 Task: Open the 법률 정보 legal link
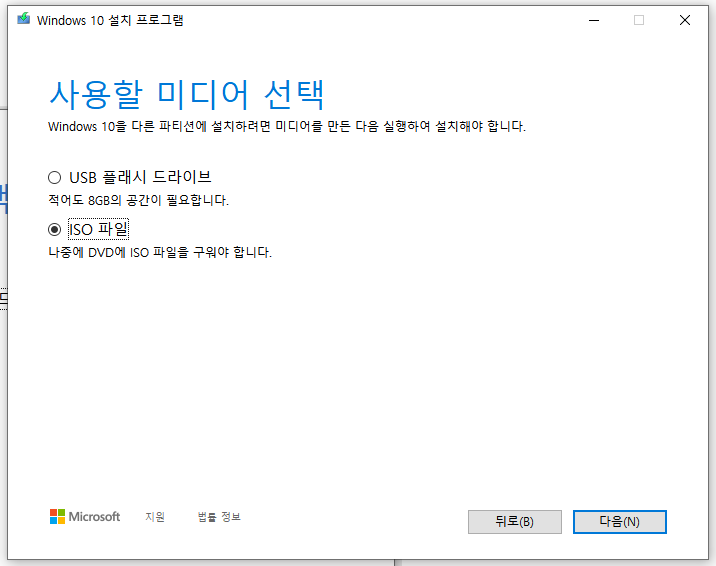click(219, 517)
